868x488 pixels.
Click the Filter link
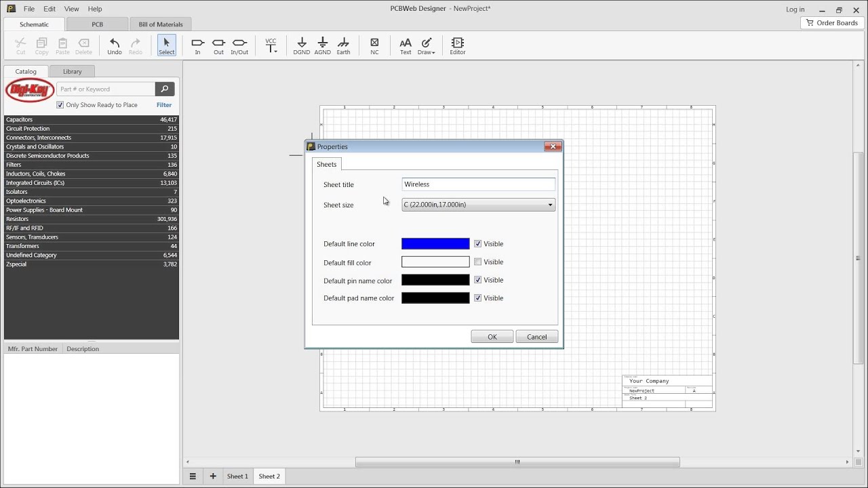coord(164,105)
